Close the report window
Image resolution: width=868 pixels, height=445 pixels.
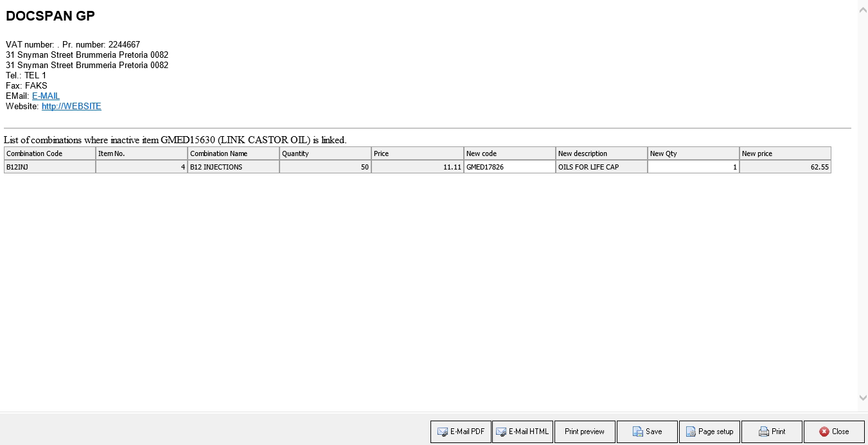pos(834,432)
